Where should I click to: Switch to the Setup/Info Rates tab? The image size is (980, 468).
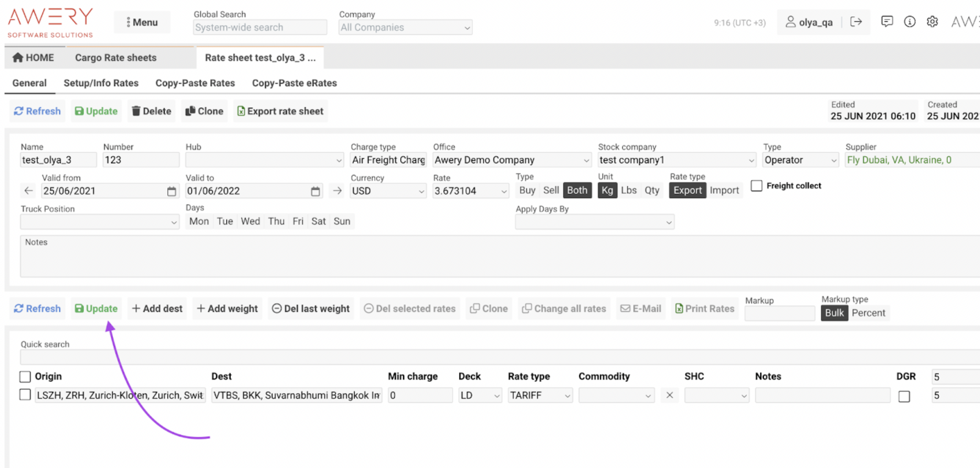[101, 83]
